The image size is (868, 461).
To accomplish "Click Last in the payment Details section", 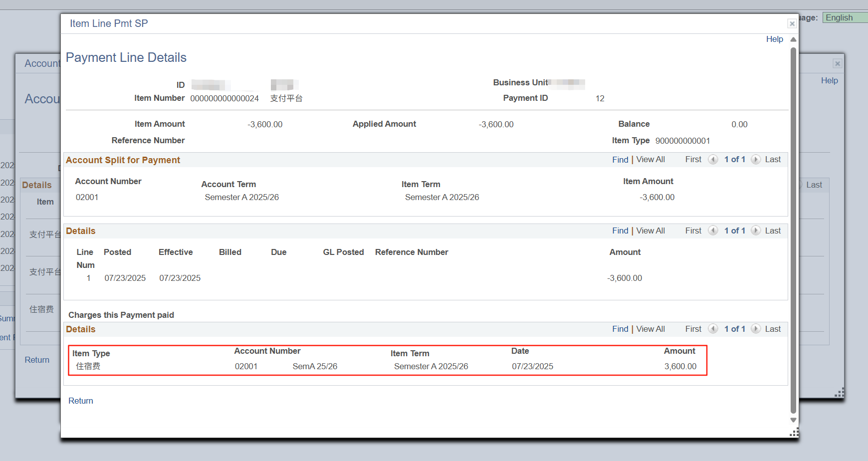I will 773,230.
